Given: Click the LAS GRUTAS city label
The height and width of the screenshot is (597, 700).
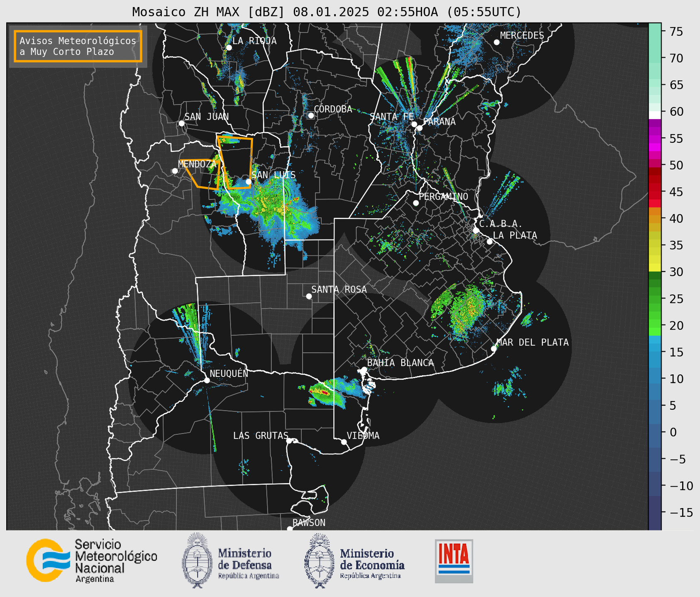Looking at the screenshot, I should coord(261,436).
